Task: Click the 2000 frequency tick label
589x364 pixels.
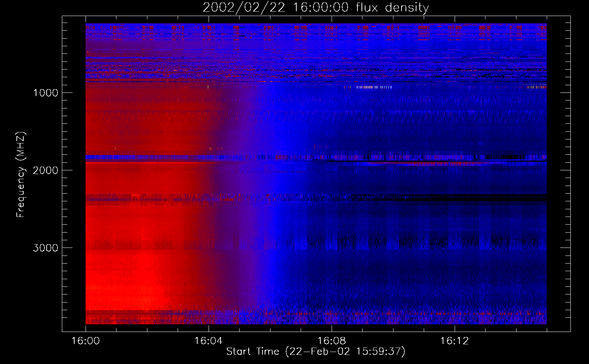Action: click(x=46, y=170)
